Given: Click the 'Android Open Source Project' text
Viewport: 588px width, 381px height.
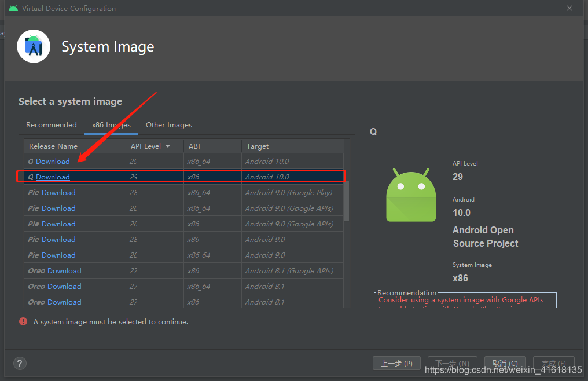Looking at the screenshot, I should [x=485, y=236].
